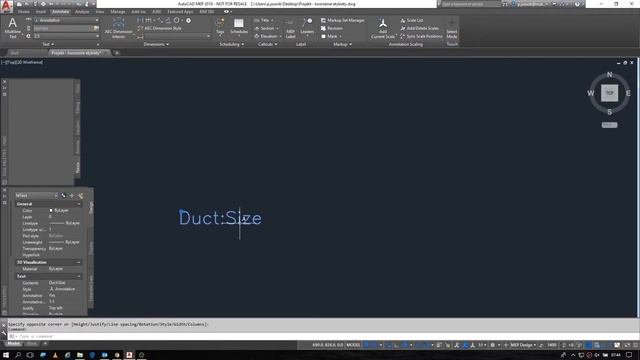Click the MEP Label tool

coord(290,29)
